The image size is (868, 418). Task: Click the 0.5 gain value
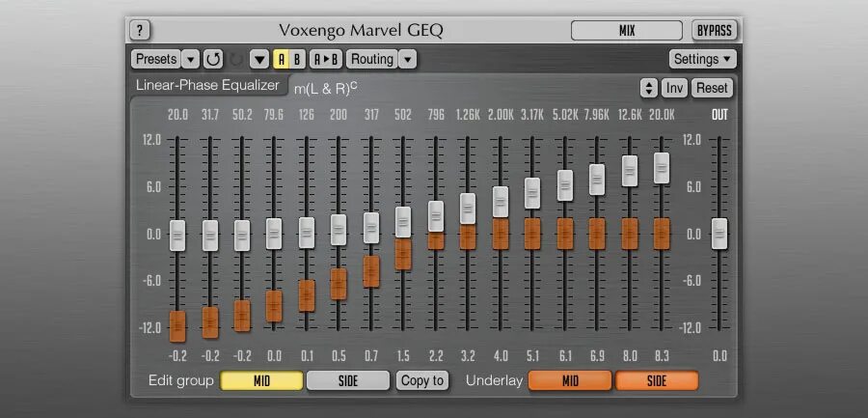point(339,356)
